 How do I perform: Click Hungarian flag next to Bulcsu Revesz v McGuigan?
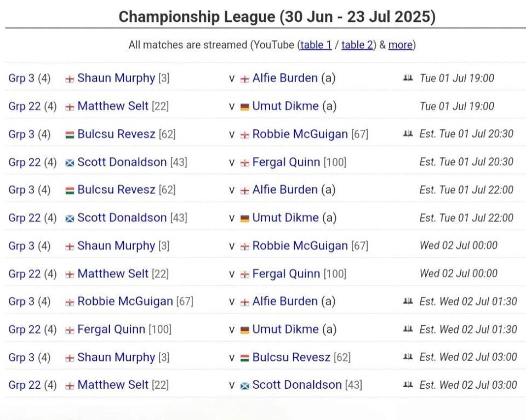[x=70, y=135]
